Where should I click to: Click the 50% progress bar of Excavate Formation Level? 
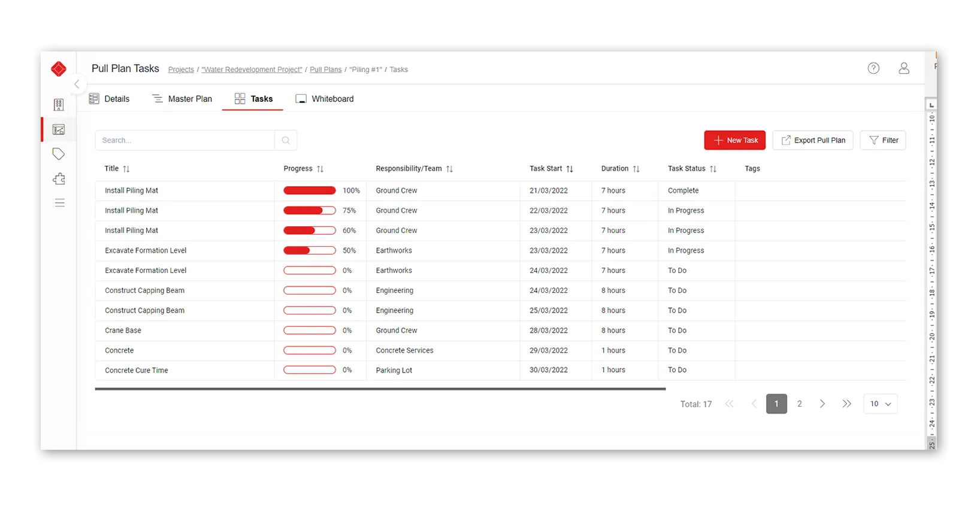pos(310,250)
